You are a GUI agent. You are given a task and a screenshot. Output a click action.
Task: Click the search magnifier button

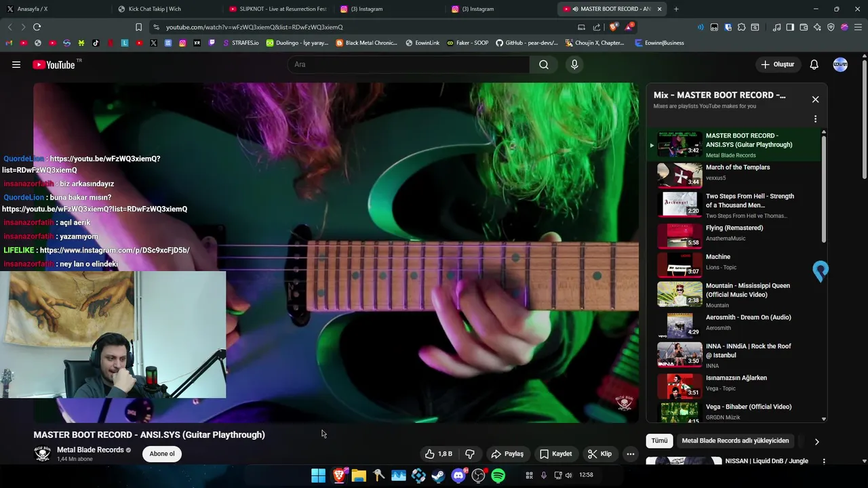544,64
